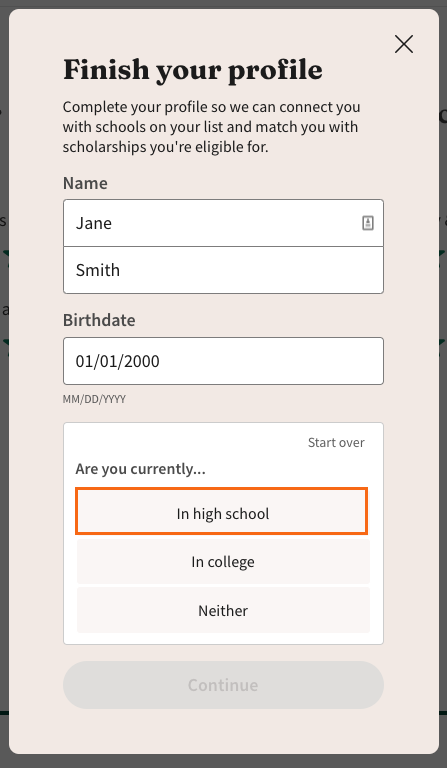
Task: Focus the last name field containing Smith
Action: [223, 270]
